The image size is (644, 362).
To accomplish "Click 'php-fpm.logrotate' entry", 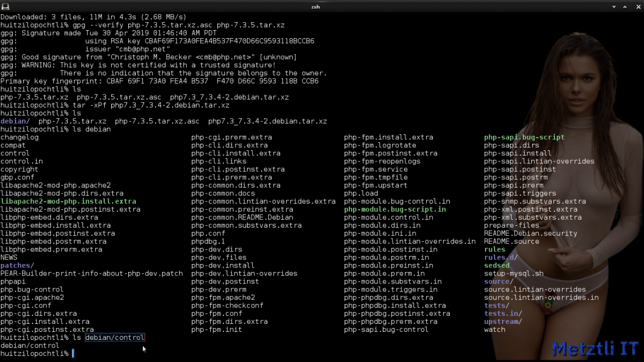I will 380,145.
